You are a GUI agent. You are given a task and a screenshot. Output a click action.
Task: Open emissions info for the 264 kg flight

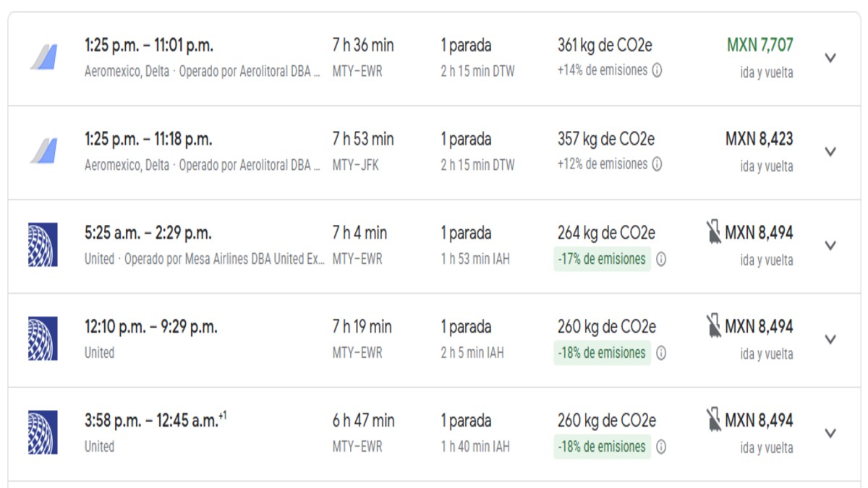(661, 260)
